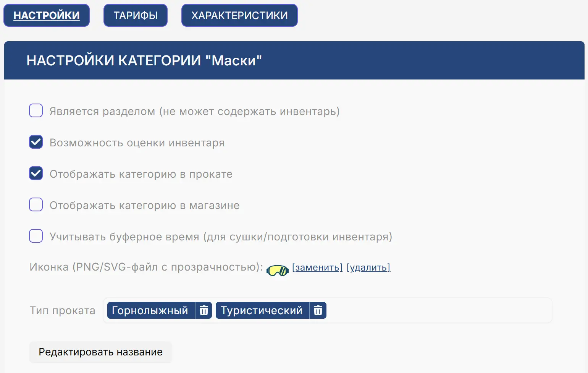Open the [заменить] link to replace icon
Screen dimensions: 588x373
tap(317, 267)
